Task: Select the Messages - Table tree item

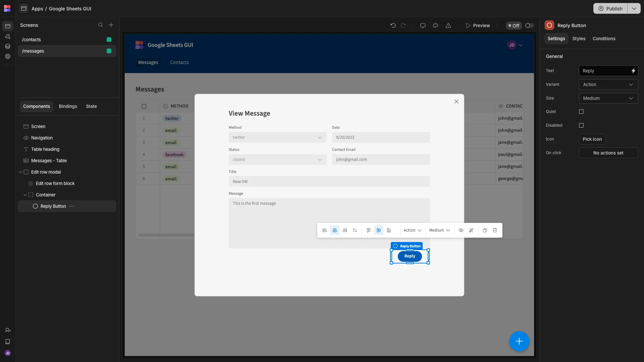Action: pos(67,161)
